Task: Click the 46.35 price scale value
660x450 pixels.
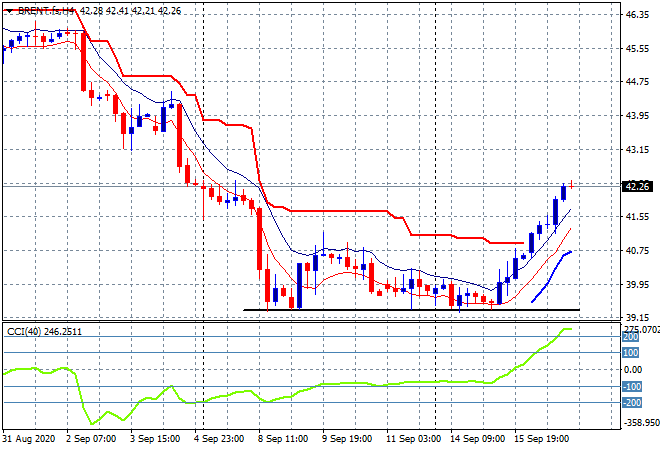Action: pos(637,15)
